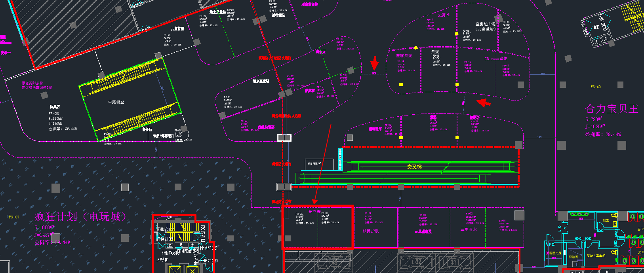Screen dimensions: 644x273
Task: Select the 史努比 shop label
Action: (x=444, y=15)
